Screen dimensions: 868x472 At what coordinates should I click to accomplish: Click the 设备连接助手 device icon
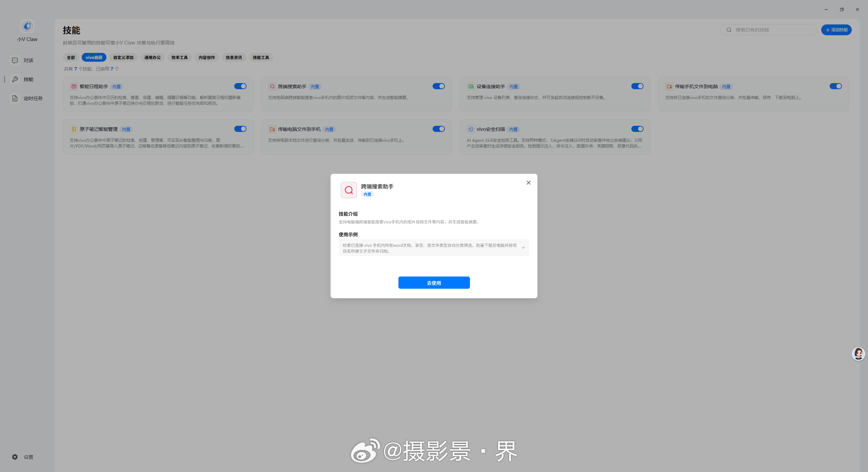pos(471,86)
